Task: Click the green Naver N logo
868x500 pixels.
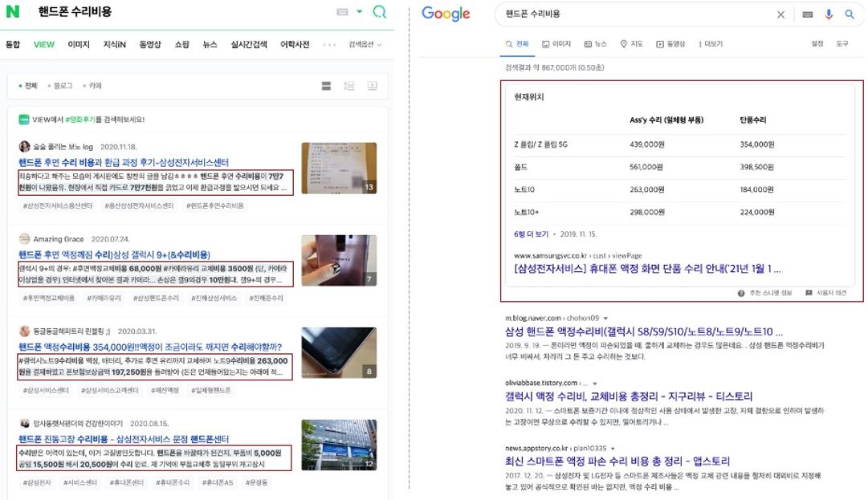Action: (12, 11)
